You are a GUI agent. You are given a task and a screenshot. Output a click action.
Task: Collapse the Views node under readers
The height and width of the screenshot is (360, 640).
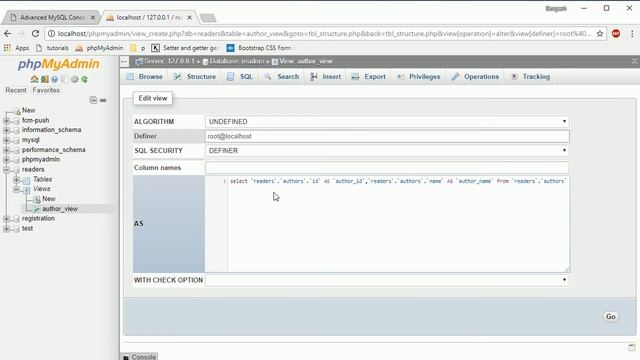(x=16, y=189)
